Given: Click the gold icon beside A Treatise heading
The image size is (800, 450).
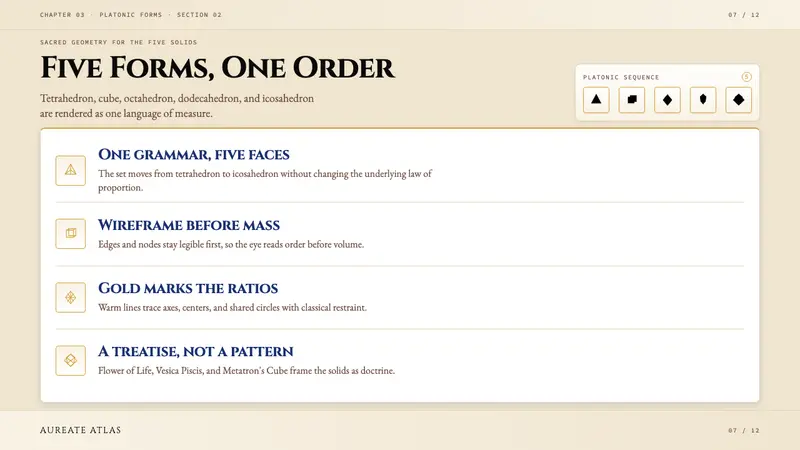Looking at the screenshot, I should 70,360.
